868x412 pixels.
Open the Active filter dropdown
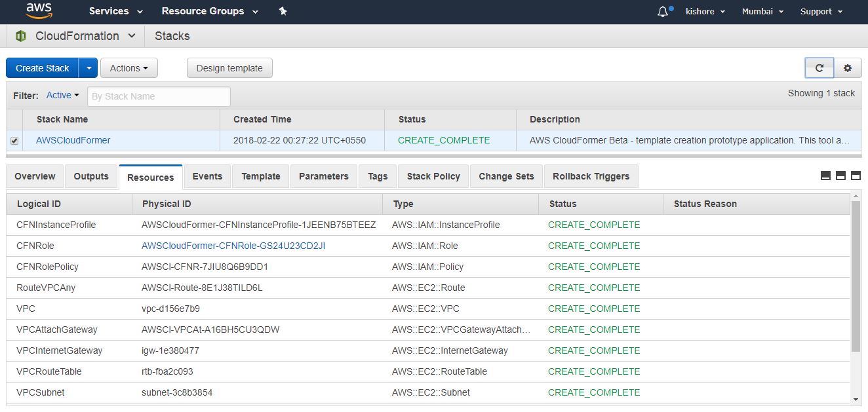pos(62,96)
